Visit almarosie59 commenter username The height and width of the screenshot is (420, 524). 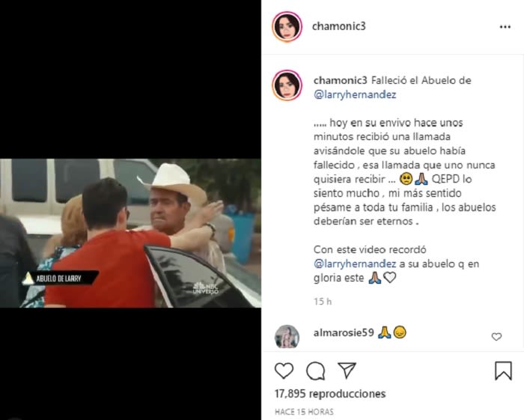343,333
